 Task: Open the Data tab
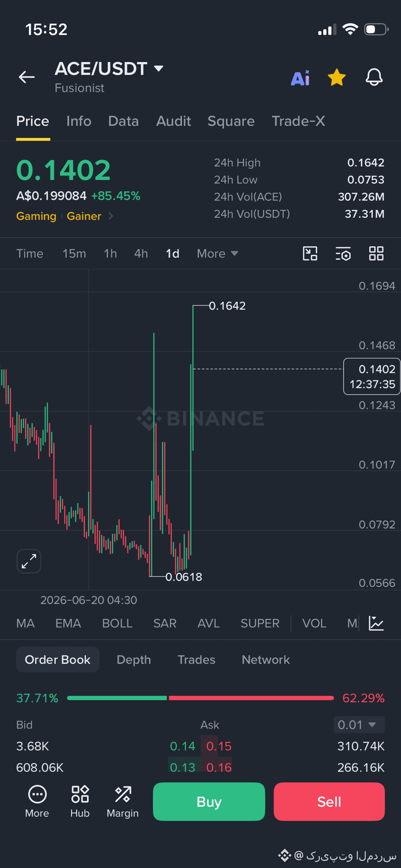click(x=123, y=121)
